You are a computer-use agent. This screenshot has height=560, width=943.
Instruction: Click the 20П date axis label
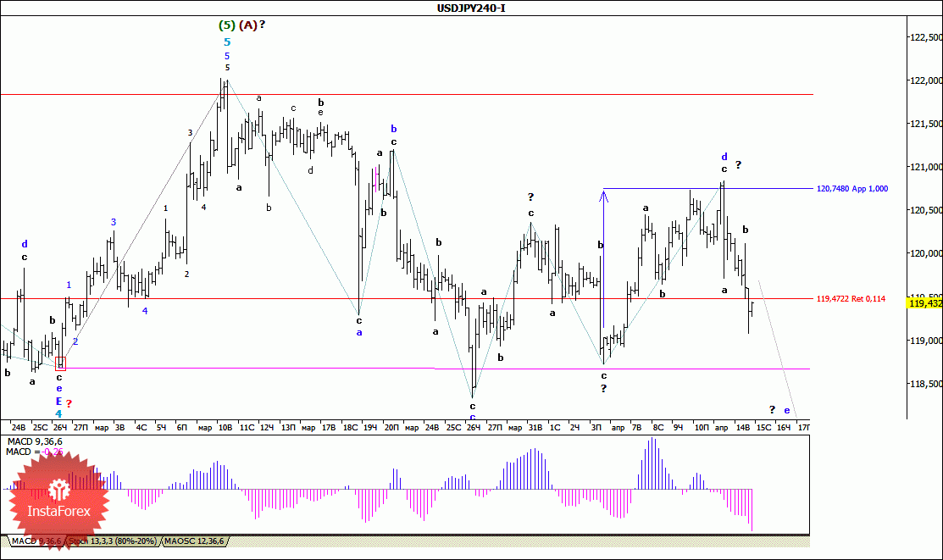click(391, 428)
